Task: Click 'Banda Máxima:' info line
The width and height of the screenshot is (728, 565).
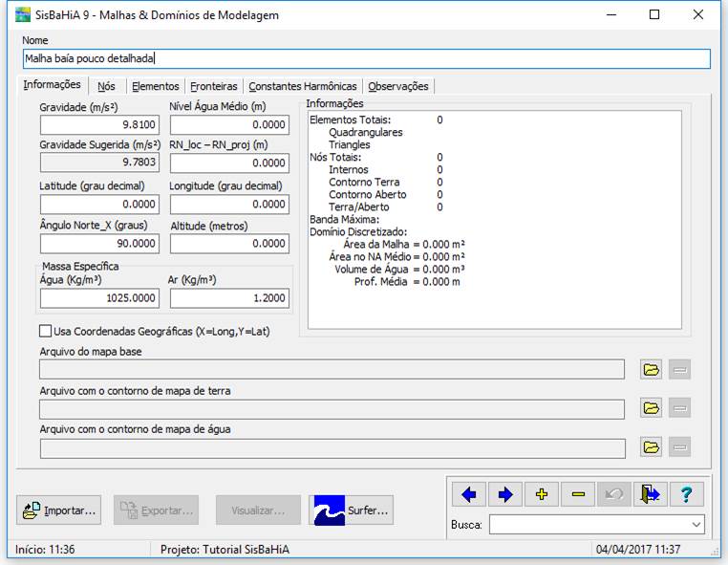Action: pos(345,219)
